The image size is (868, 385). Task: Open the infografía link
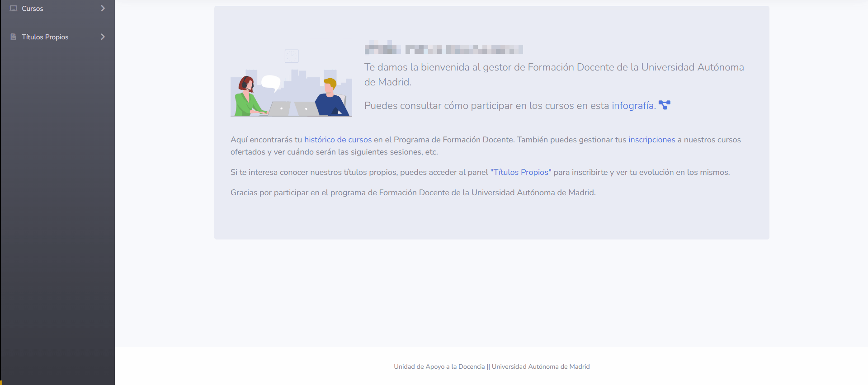(633, 106)
